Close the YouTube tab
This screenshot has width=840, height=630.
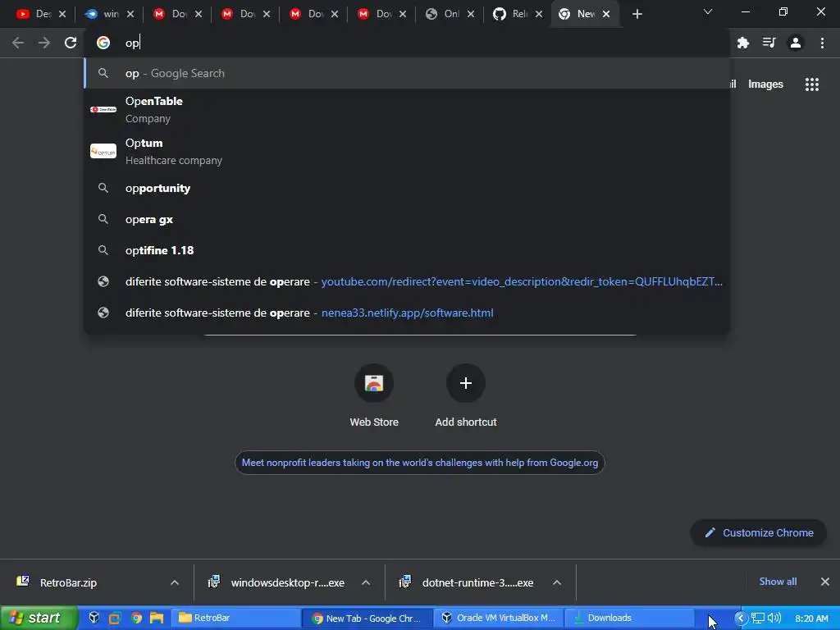click(62, 14)
